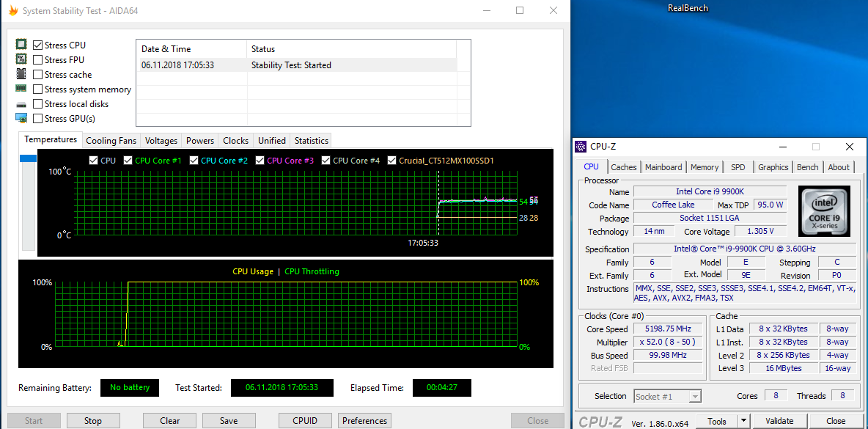
Task: Click the Close button at CPU-Z bottom
Action: [x=835, y=421]
